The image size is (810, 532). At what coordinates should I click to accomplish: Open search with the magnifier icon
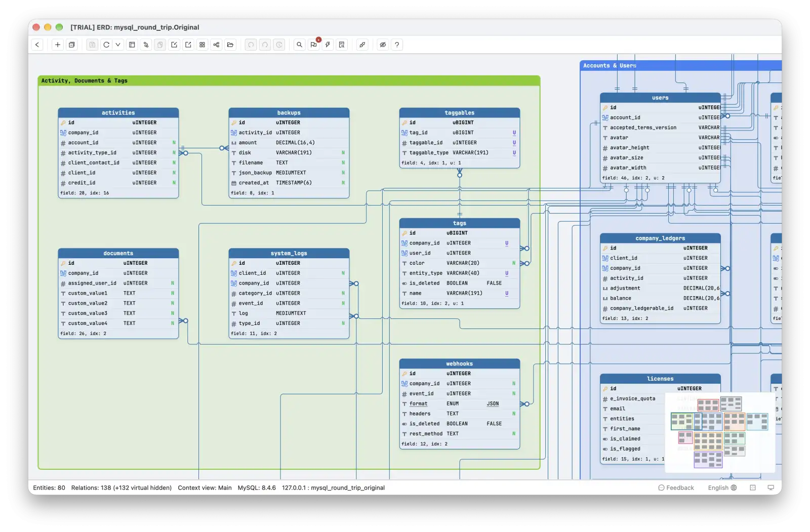pos(300,45)
